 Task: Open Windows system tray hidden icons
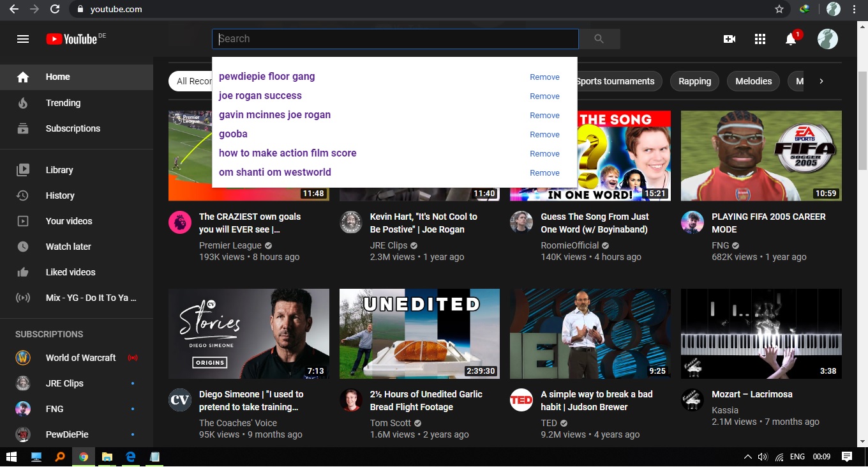748,457
